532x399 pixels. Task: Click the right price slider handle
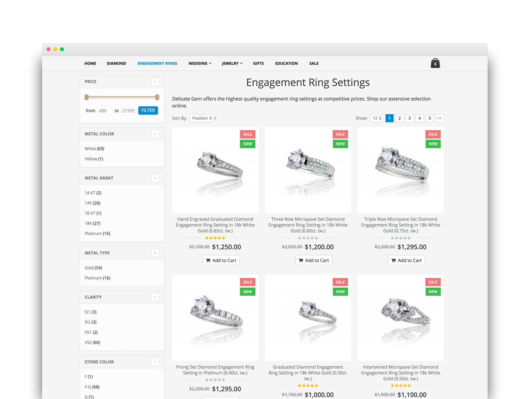point(157,97)
